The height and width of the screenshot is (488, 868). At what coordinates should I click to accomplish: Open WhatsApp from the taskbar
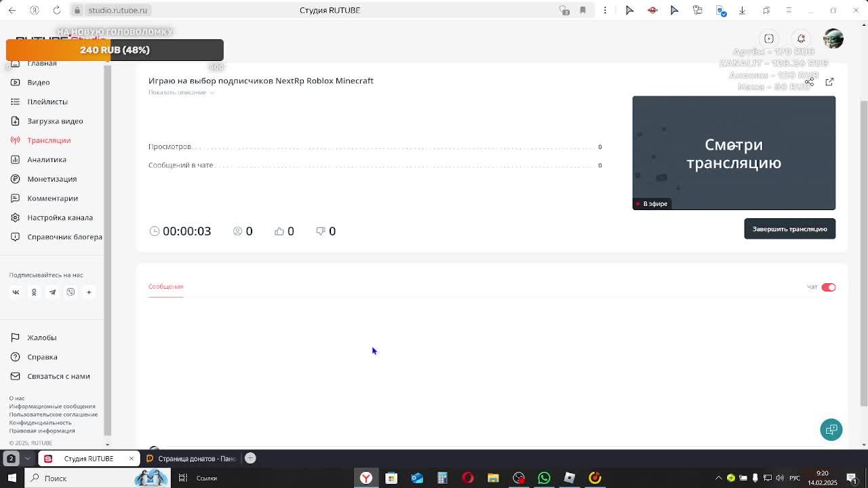pos(544,478)
